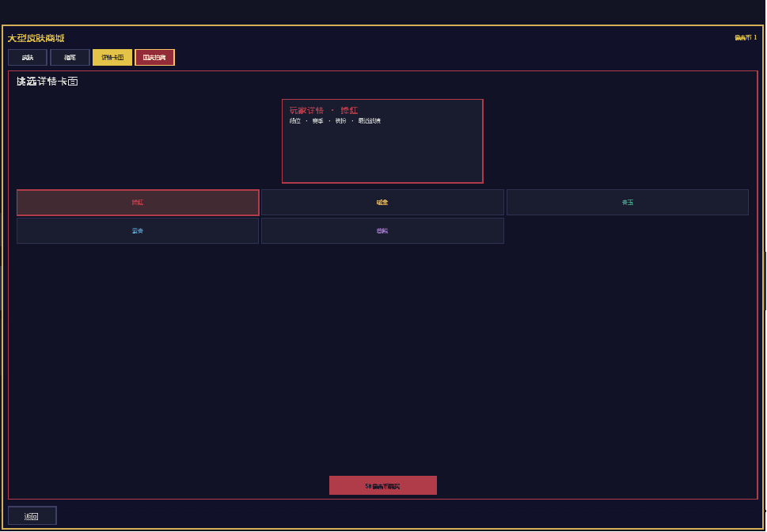Open the 拖尾 tab
Image resolution: width=767 pixels, height=532 pixels.
(70, 57)
